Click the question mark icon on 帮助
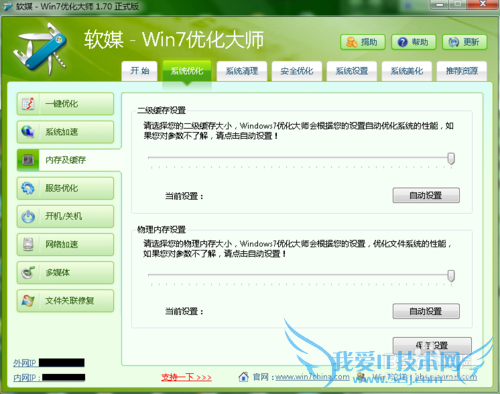This screenshot has width=500, height=394. pos(402,42)
